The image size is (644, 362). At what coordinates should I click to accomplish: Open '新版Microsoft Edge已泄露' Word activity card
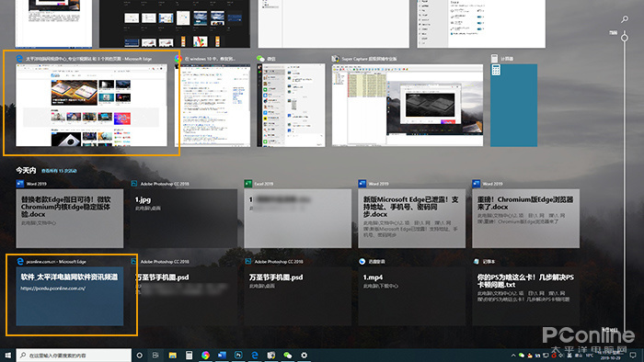pos(411,218)
